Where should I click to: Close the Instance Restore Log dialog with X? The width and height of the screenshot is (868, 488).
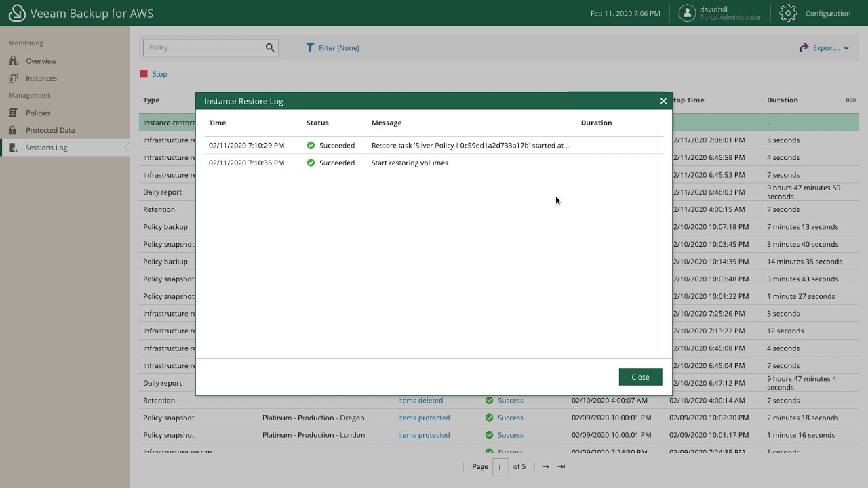pos(663,101)
